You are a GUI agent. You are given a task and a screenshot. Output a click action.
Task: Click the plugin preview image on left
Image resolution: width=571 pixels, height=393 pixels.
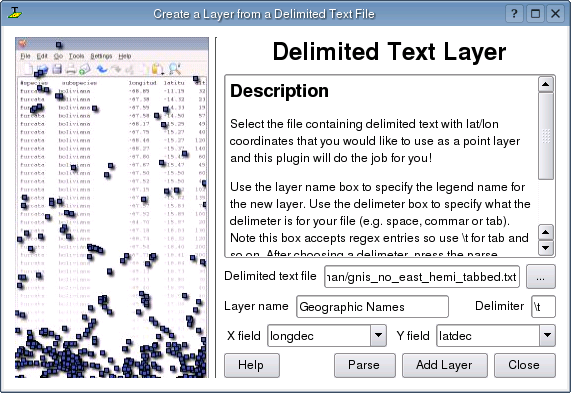tap(112, 207)
